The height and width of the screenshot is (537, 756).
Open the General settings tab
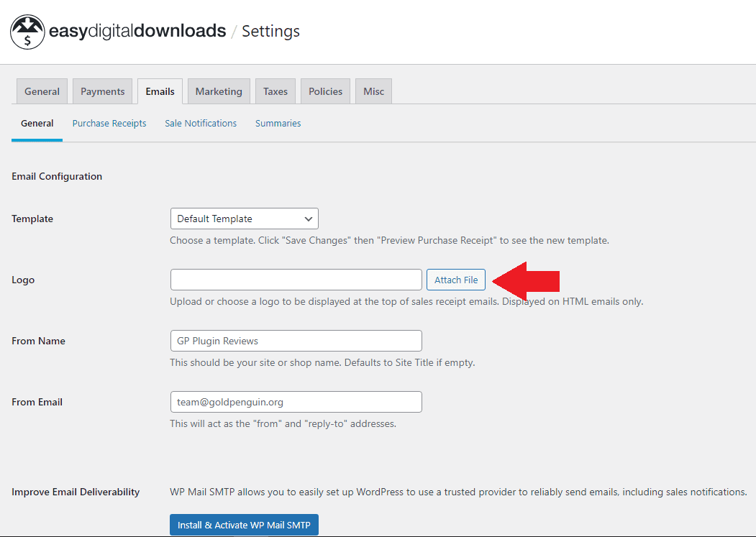point(42,91)
